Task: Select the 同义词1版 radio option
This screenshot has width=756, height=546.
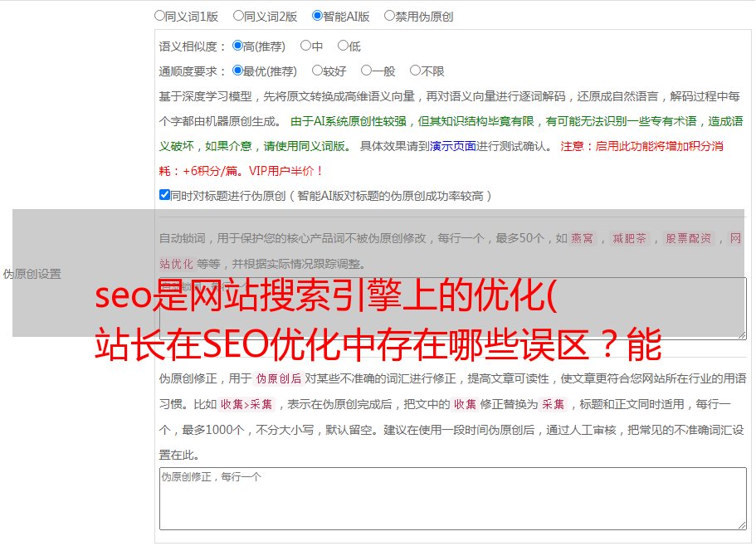Action: (x=159, y=16)
